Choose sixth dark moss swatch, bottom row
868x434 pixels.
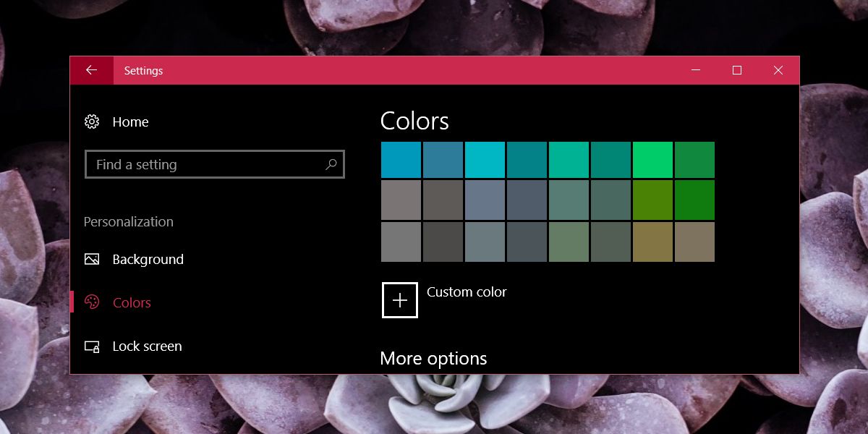tap(610, 242)
